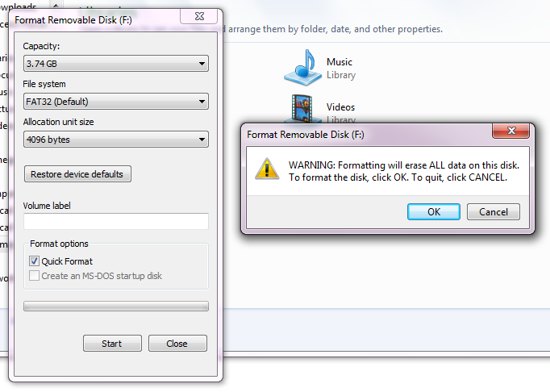Select the Videos library label

(x=340, y=106)
